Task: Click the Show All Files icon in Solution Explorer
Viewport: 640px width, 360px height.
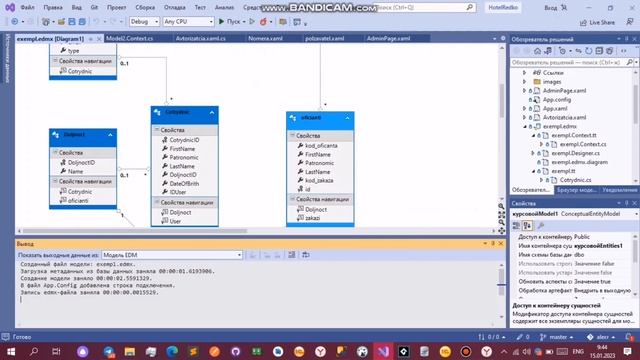Action: coord(609,51)
